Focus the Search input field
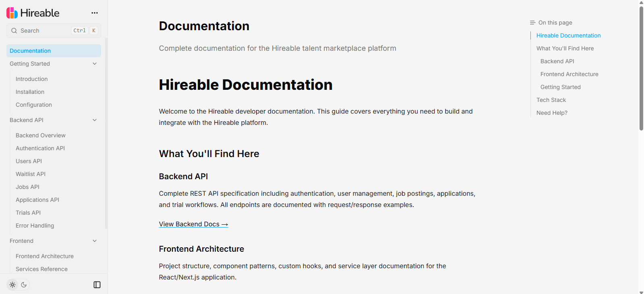This screenshot has height=294, width=644. (54, 31)
